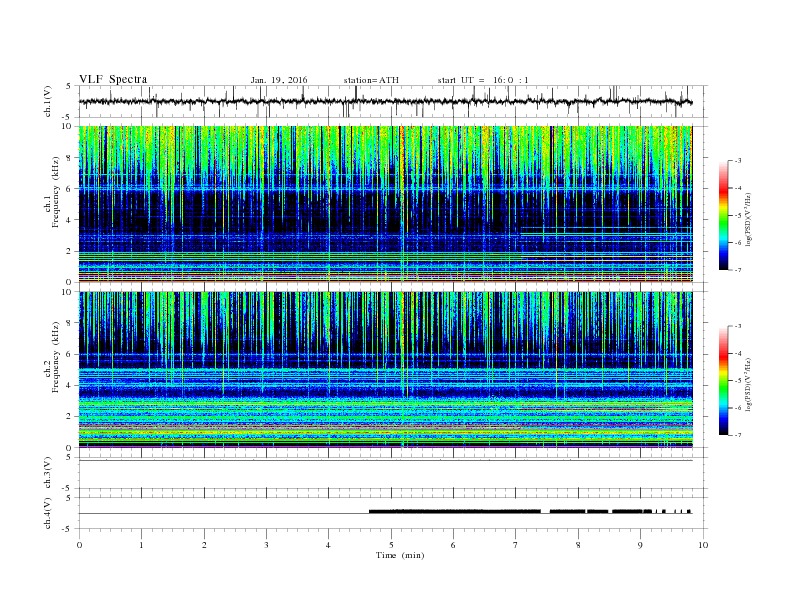Click the "ch.1(V)" waveform axis label
The width and height of the screenshot is (792, 612).
pyautogui.click(x=48, y=100)
